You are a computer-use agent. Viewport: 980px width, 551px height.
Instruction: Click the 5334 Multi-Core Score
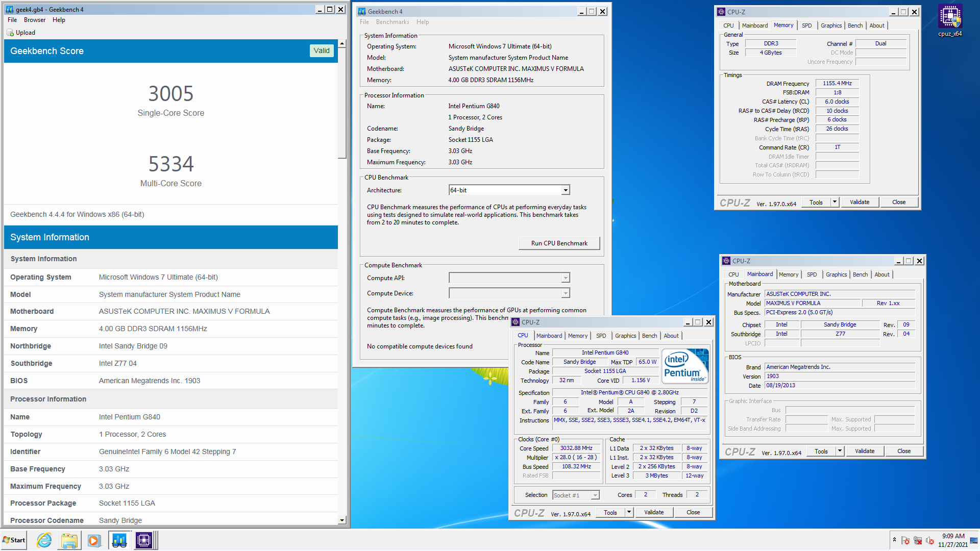tap(171, 164)
